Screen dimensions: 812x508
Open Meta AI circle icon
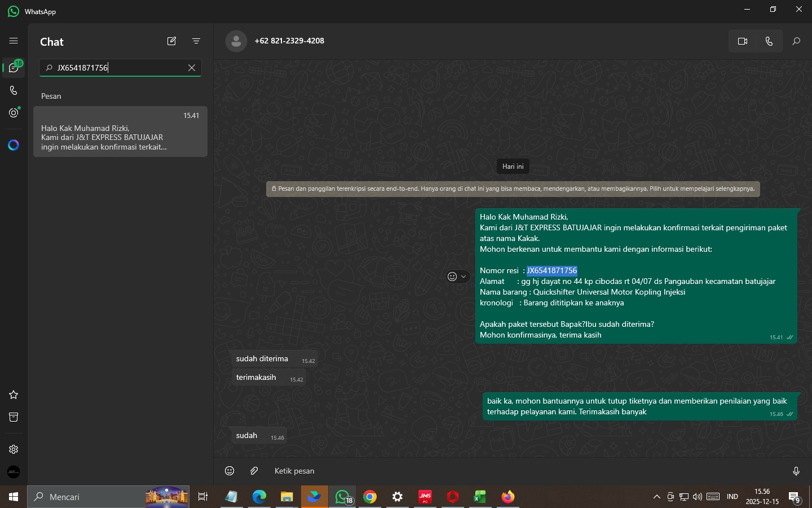14,145
